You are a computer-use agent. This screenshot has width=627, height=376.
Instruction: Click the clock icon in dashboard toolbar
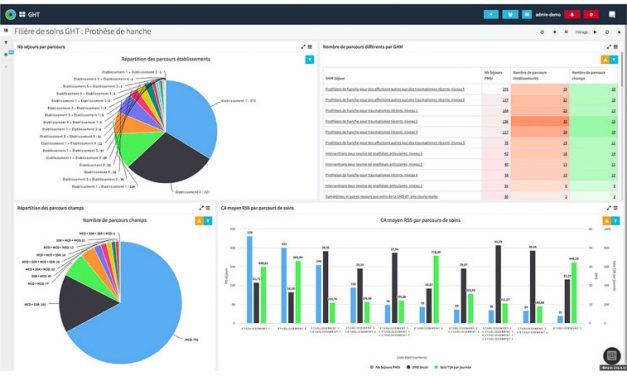(542, 32)
